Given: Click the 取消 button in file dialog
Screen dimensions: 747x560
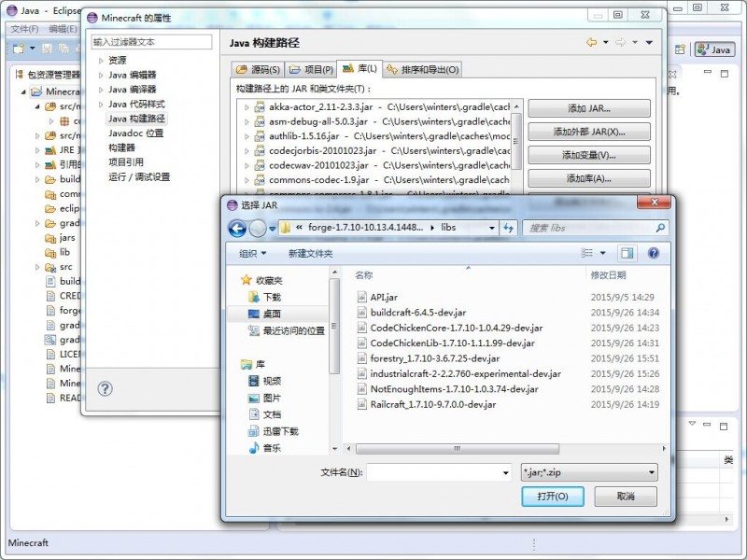Looking at the screenshot, I should coord(626,497).
